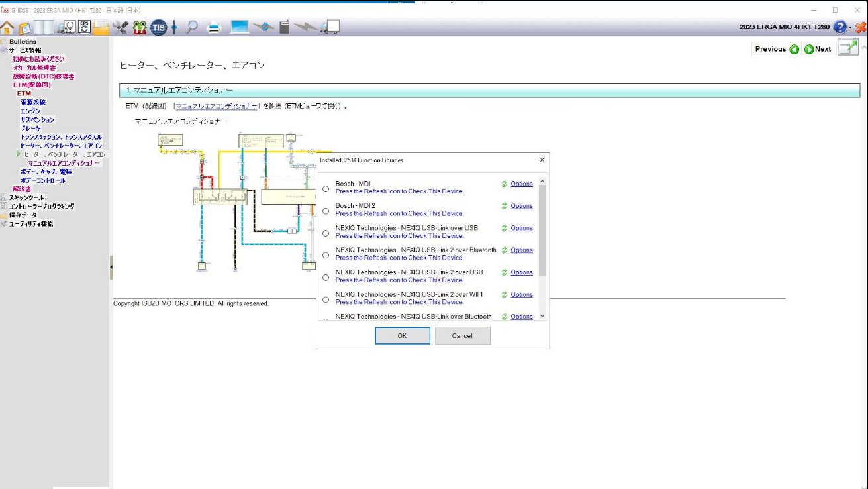The image size is (868, 489).
Task: Go to the Previous page
Action: [777, 49]
